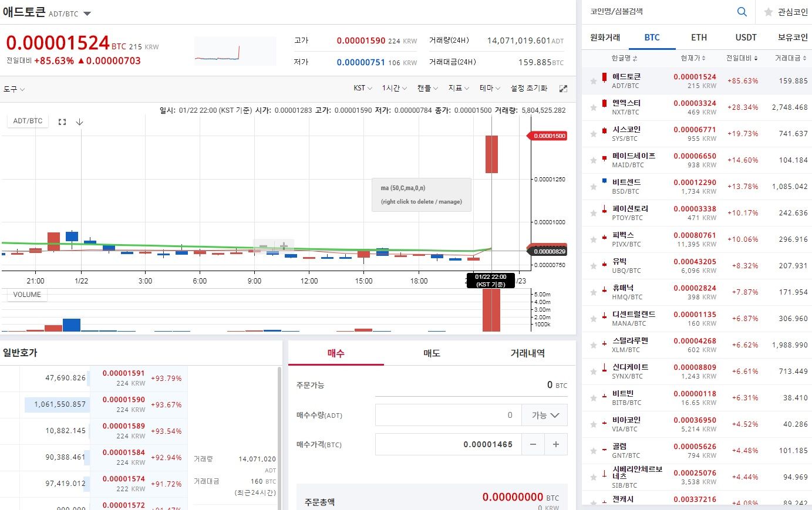The image size is (812, 510).
Task: Toggle favorite star for 비트센드 BSD/BTC
Action: 594,187
